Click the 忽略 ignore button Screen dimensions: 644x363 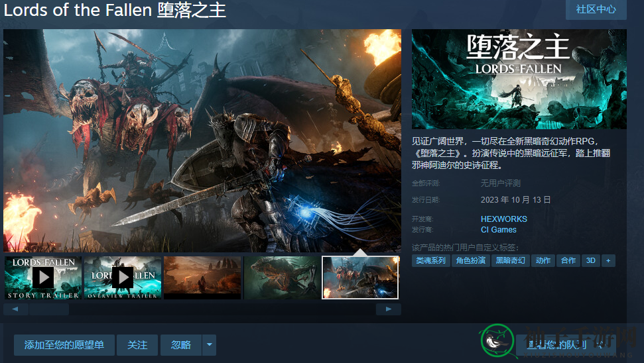(x=181, y=345)
